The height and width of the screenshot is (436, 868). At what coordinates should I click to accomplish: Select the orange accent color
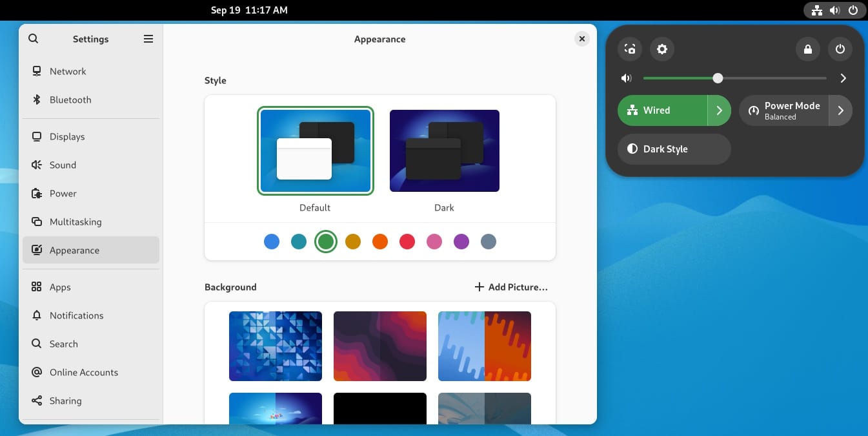coord(380,241)
